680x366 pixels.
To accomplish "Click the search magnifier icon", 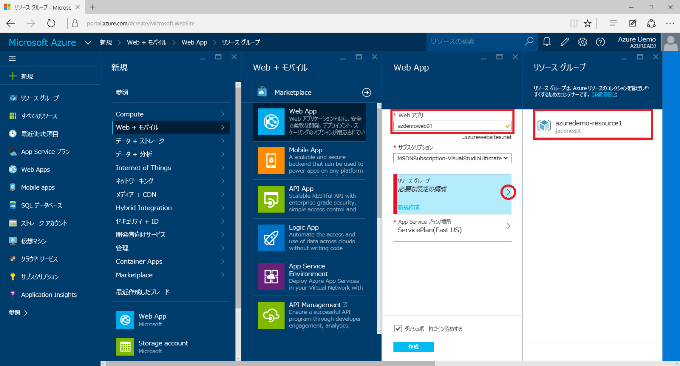I will 529,42.
